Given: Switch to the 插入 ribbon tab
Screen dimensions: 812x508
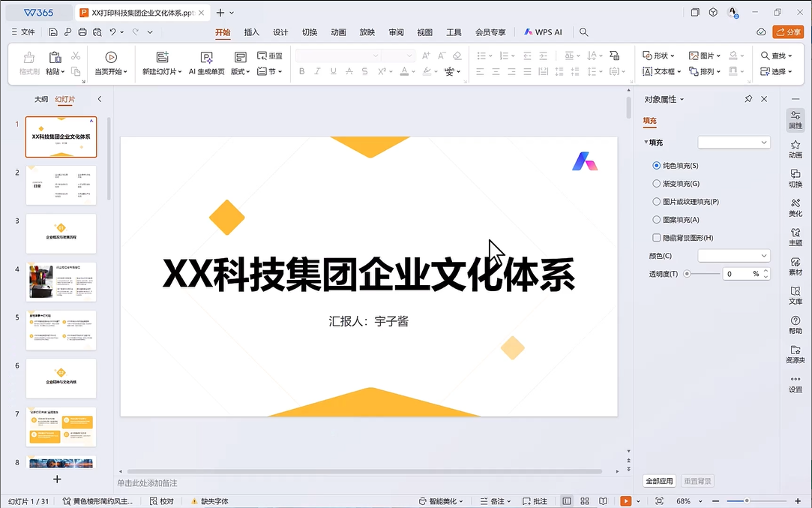Looking at the screenshot, I should click(252, 32).
